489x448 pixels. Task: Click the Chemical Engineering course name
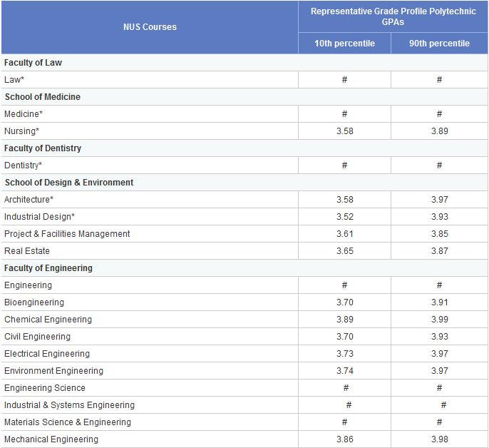48,320
